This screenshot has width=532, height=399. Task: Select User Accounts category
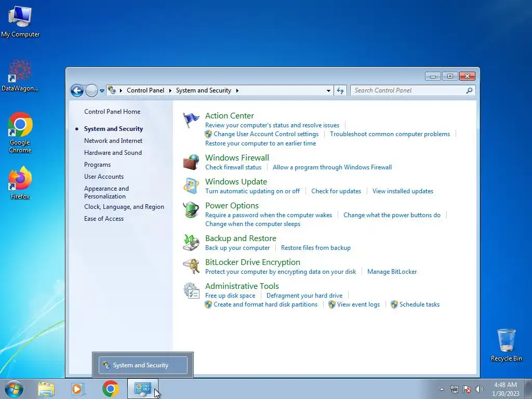point(104,177)
